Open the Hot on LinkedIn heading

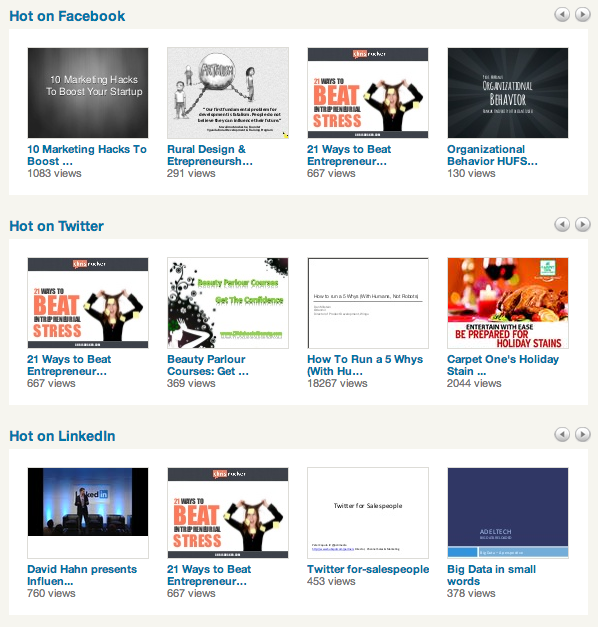point(62,436)
